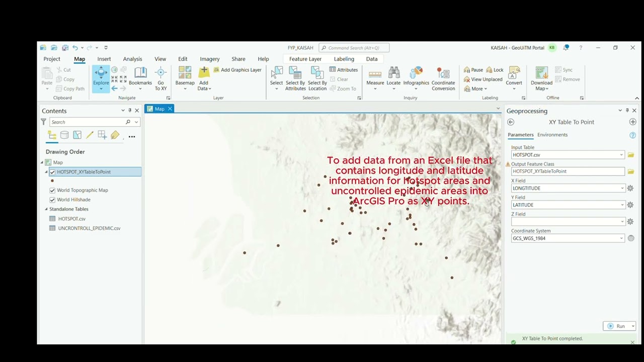
Task: Click the Add Data icon
Action: click(x=204, y=73)
